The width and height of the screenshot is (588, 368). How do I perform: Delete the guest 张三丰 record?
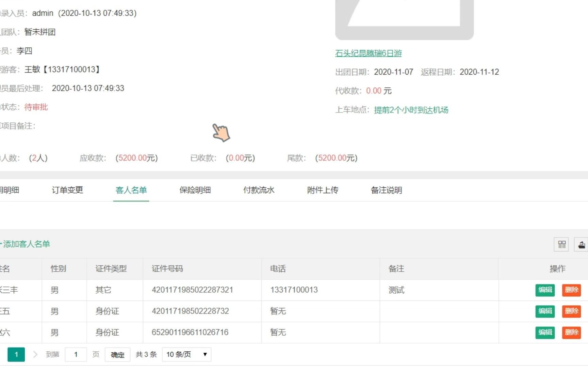click(x=571, y=290)
